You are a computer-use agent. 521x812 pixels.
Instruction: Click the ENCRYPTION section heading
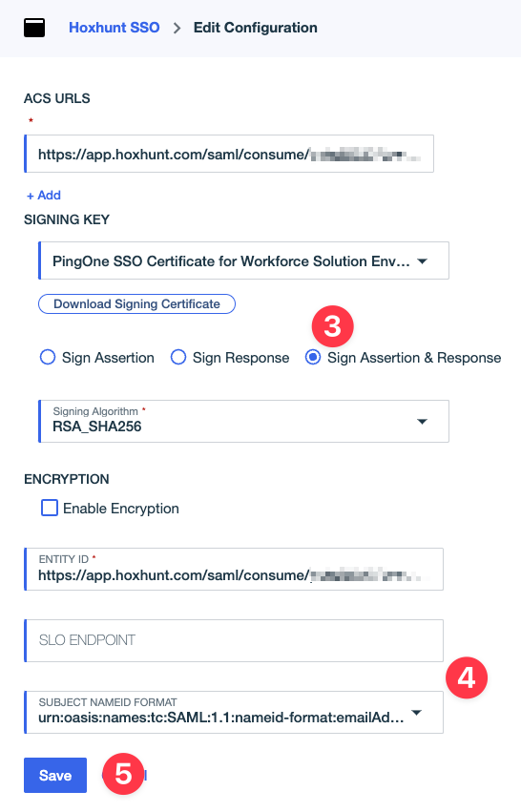click(67, 479)
